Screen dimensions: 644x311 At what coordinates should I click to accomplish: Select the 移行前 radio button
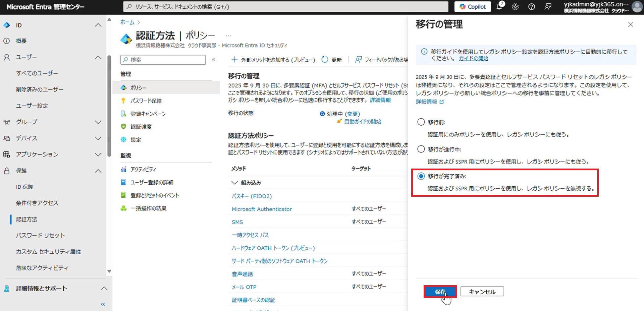click(421, 122)
